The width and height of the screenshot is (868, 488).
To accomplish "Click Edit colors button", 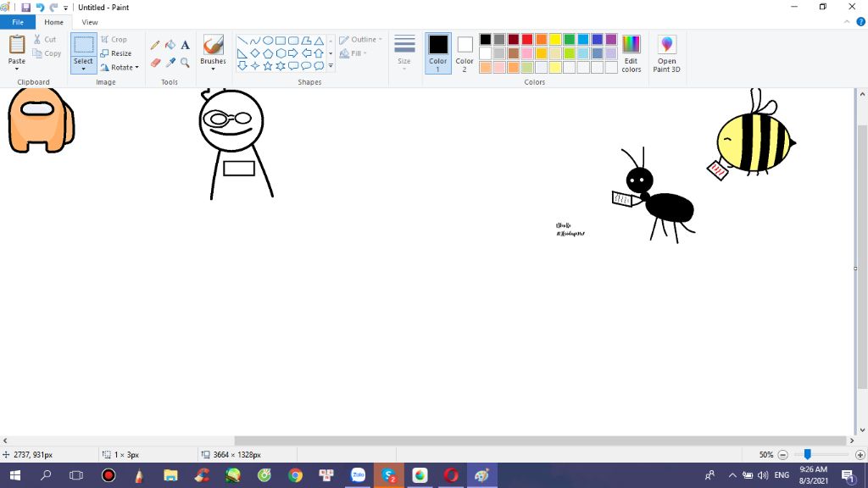I will click(x=631, y=53).
